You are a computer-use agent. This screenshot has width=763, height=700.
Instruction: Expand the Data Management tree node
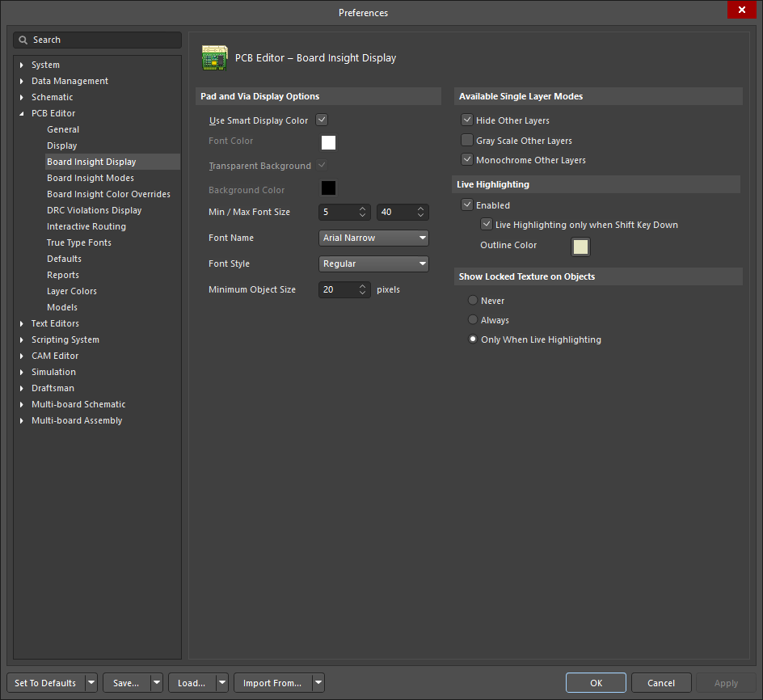click(x=21, y=81)
